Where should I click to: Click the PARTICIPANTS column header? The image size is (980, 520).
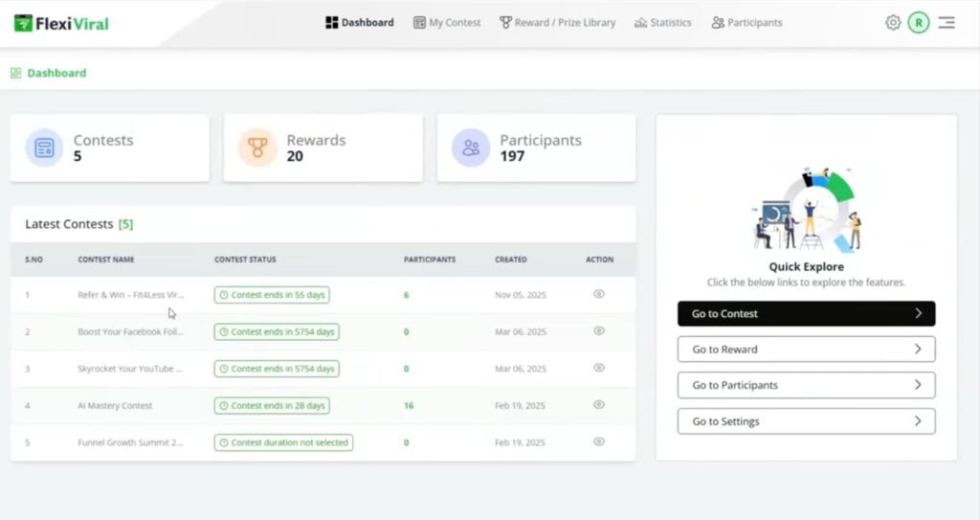pyautogui.click(x=430, y=260)
